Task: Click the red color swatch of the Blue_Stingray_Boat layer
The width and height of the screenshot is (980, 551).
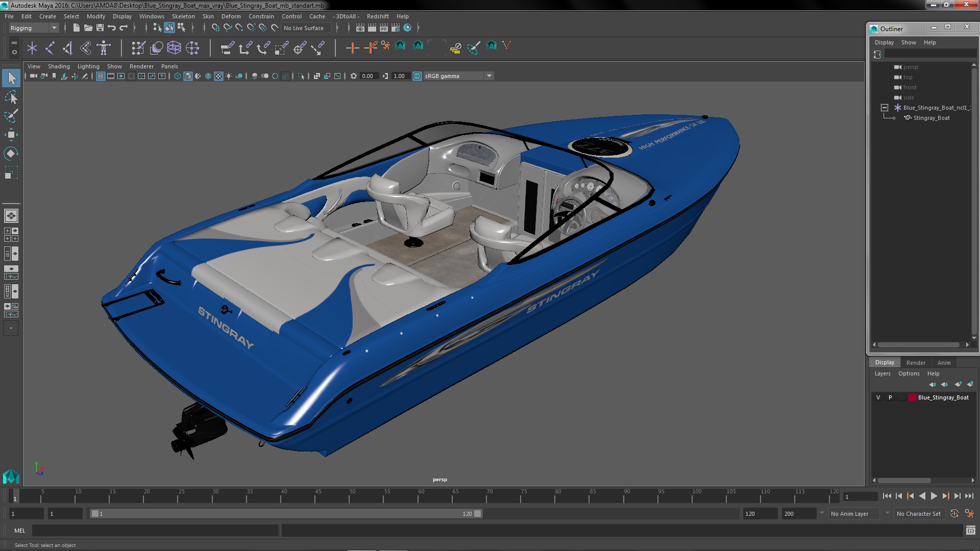Action: 912,397
